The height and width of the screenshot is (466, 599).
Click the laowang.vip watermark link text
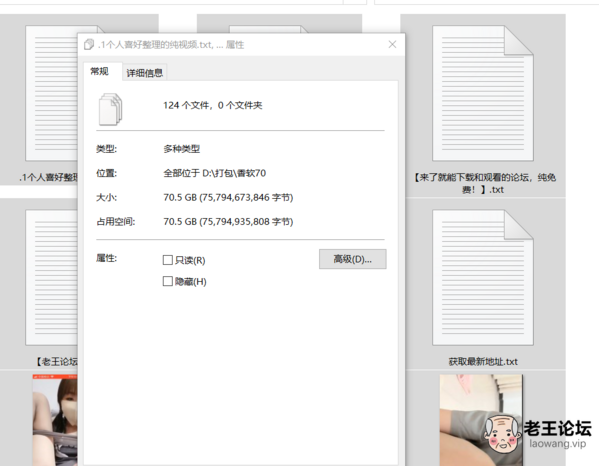coord(557,444)
